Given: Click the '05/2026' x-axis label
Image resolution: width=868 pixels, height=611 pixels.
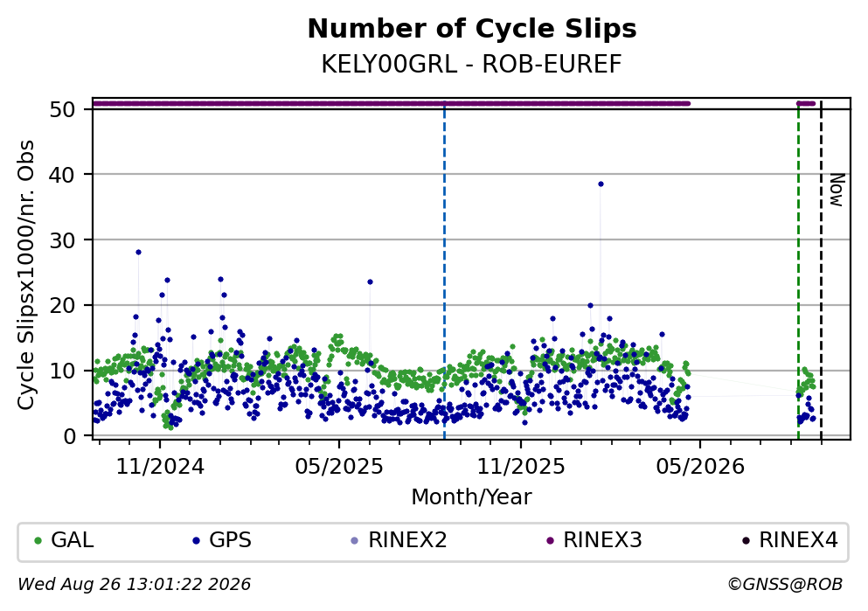Looking at the screenshot, I should click(x=700, y=467).
